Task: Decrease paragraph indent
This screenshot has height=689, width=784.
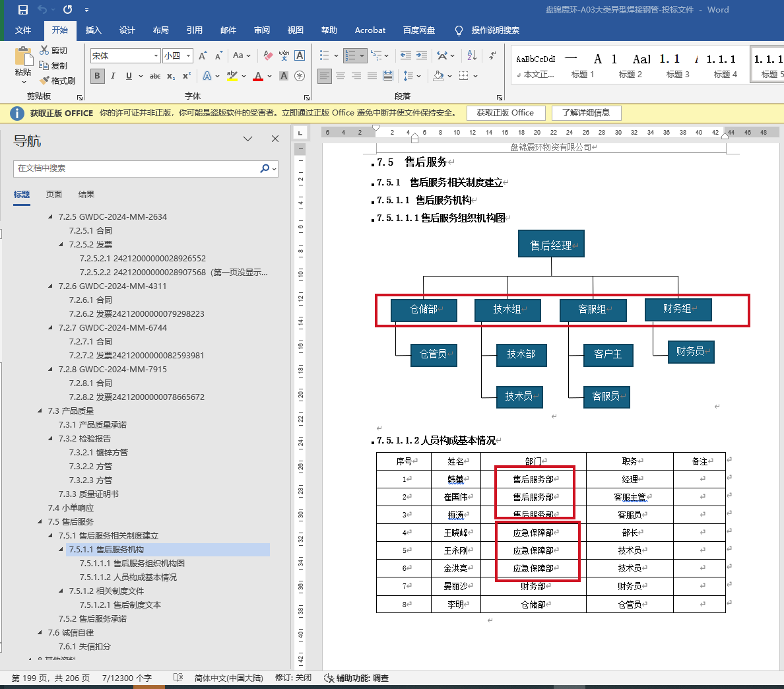Action: [x=405, y=55]
